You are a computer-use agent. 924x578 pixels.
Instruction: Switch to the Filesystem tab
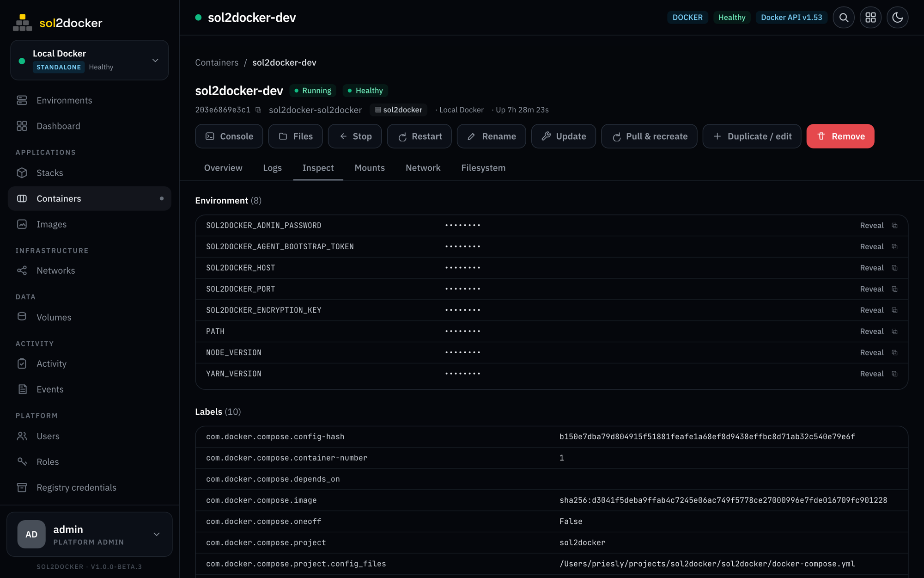coord(483,168)
